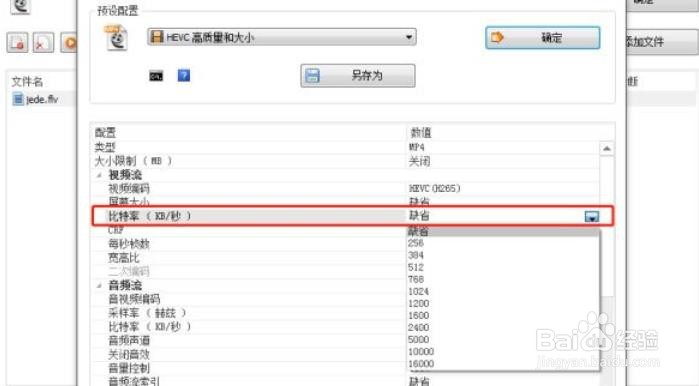Viewport: 699px width, 386px height.
Task: Select the audio 比特率 (KB/秒) row under 音频流
Action: [150, 327]
